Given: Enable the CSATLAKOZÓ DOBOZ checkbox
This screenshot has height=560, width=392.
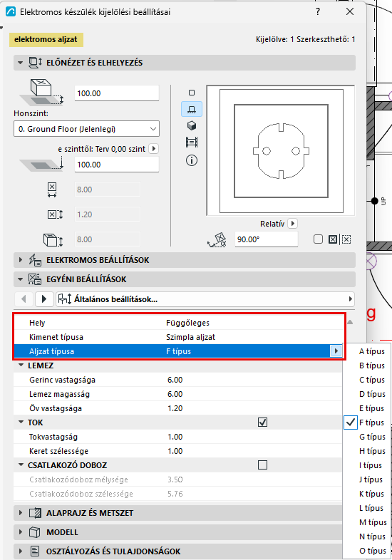Looking at the screenshot, I should click(263, 465).
